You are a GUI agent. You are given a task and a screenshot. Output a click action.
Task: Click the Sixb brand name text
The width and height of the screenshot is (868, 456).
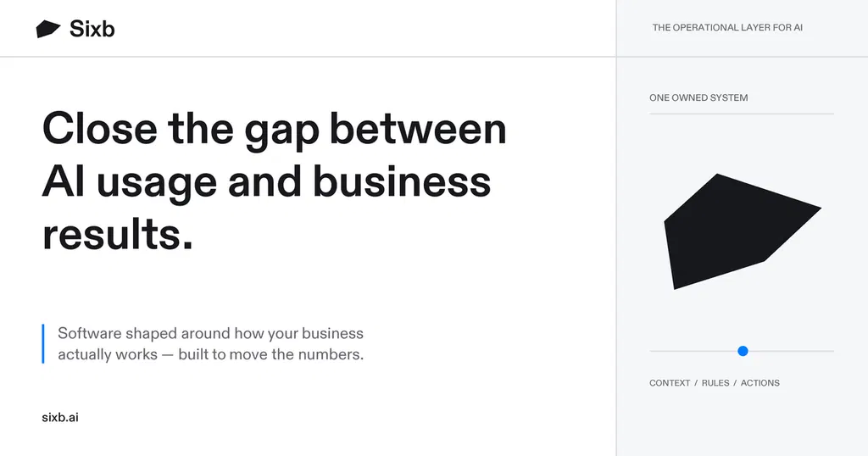(x=92, y=29)
